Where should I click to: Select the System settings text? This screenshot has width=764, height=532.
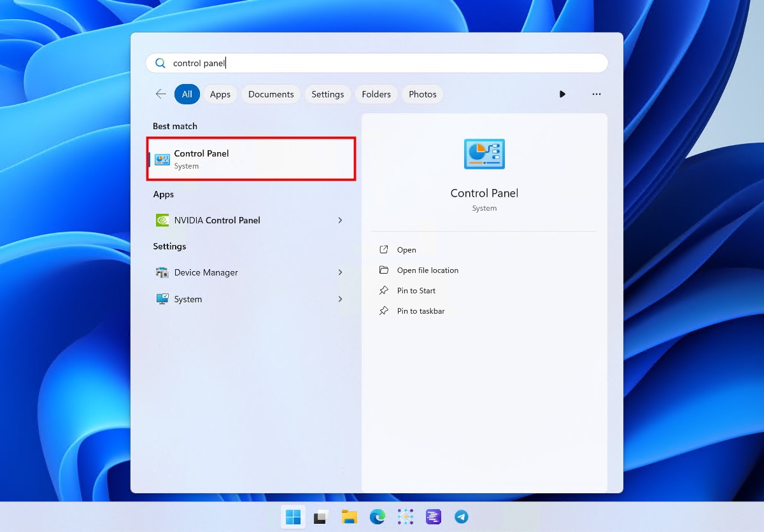tap(188, 299)
